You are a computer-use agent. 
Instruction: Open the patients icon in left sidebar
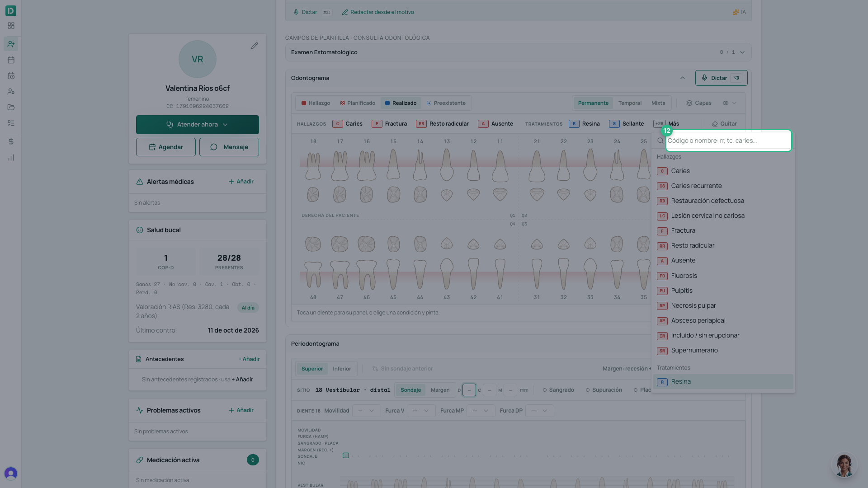click(11, 44)
